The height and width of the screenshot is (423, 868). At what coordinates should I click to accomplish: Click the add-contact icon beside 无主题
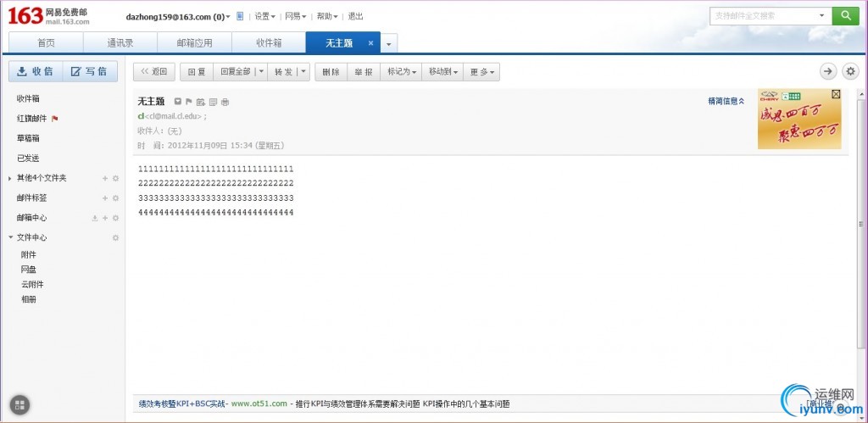click(201, 102)
